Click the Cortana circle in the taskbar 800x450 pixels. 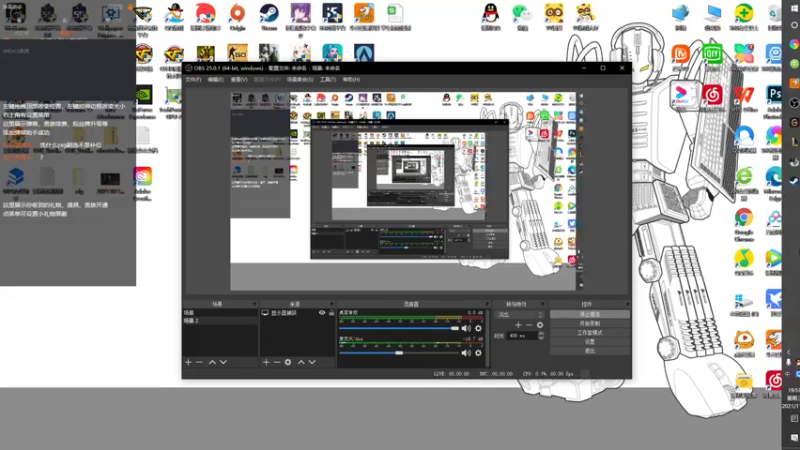pos(794,24)
